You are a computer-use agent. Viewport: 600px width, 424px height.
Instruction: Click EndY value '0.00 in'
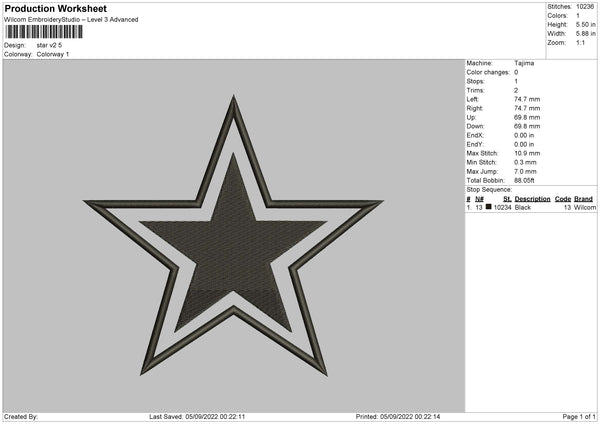pos(524,144)
